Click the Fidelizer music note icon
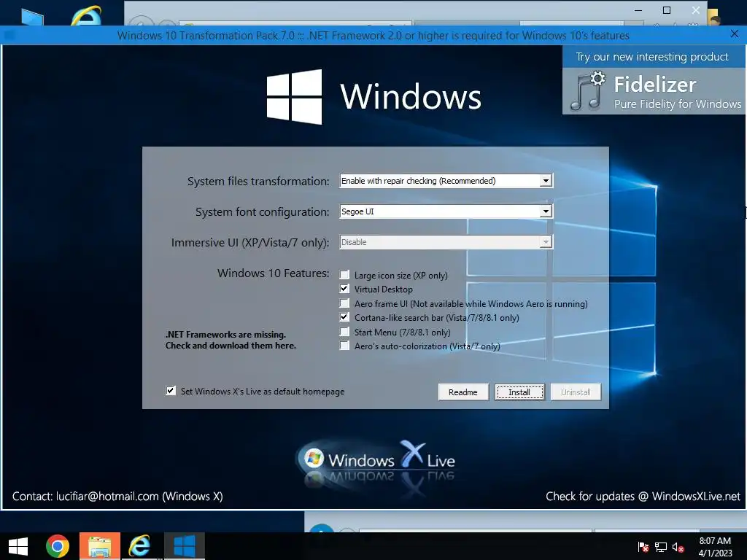747x560 pixels. point(587,91)
